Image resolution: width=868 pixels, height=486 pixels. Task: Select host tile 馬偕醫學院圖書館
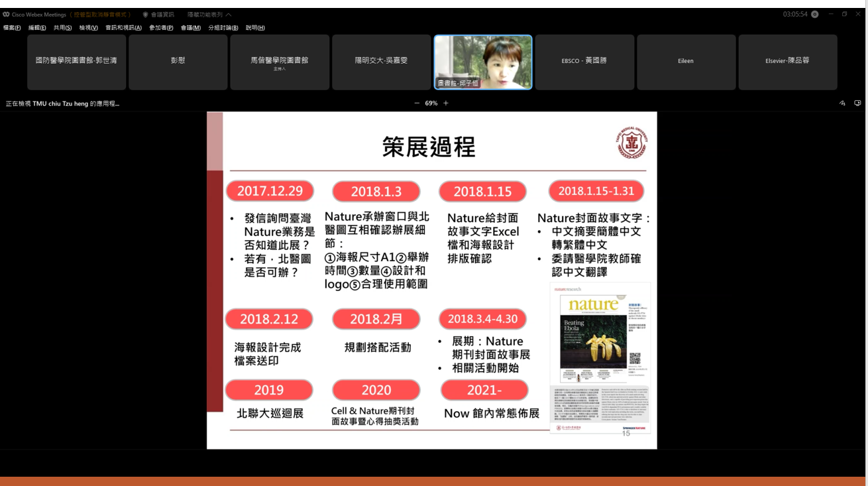[279, 62]
